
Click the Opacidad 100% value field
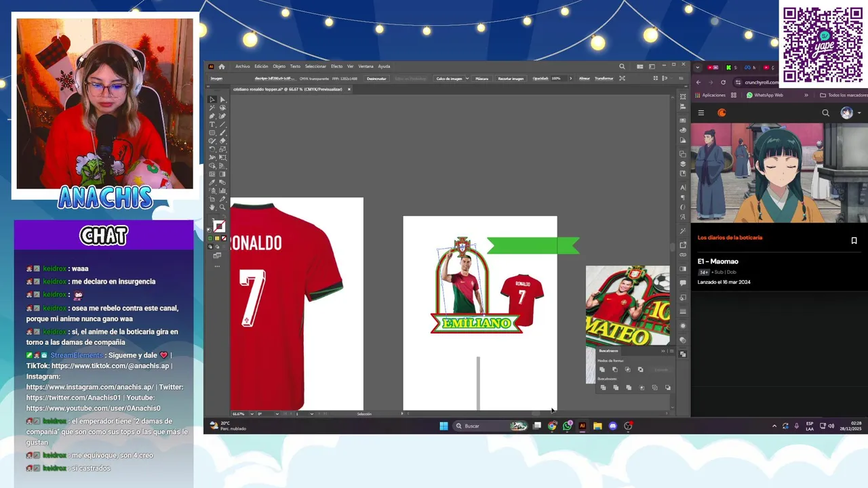pos(559,79)
